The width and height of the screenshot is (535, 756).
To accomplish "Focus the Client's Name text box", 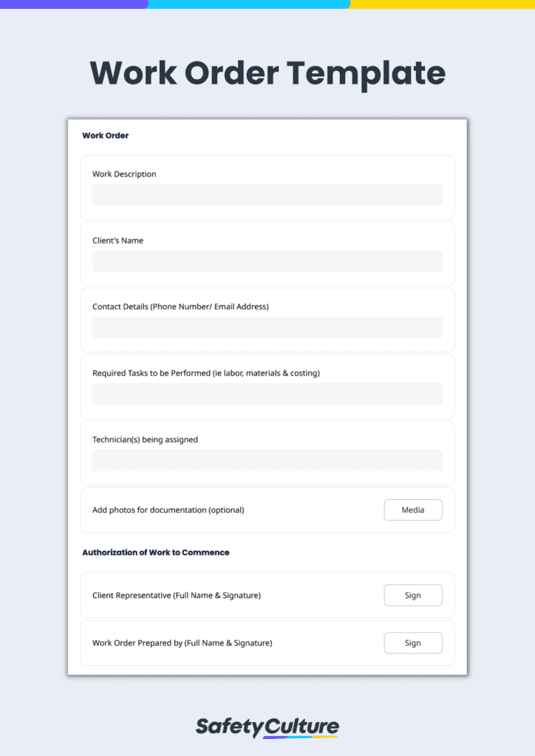I will pos(267,261).
